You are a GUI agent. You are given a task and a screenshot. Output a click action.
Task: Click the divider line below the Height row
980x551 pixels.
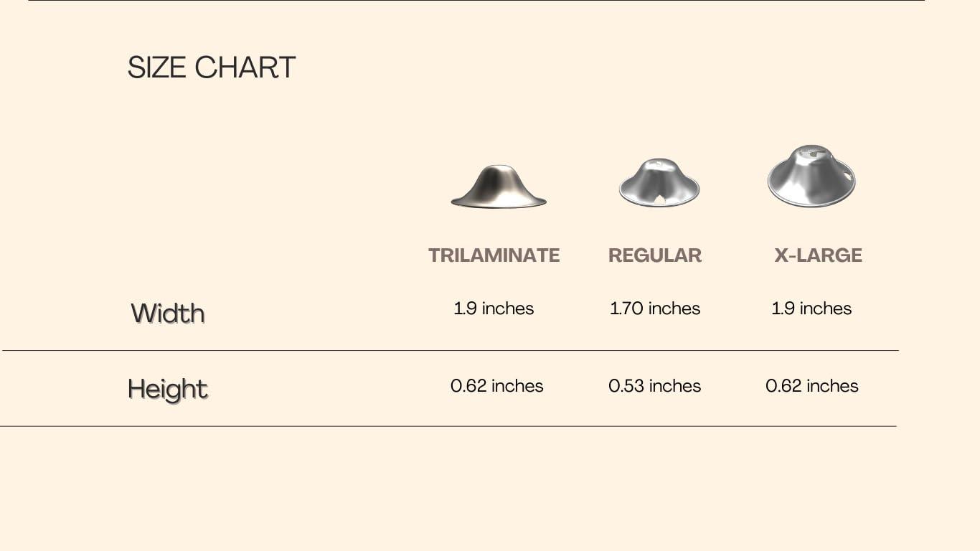point(448,426)
